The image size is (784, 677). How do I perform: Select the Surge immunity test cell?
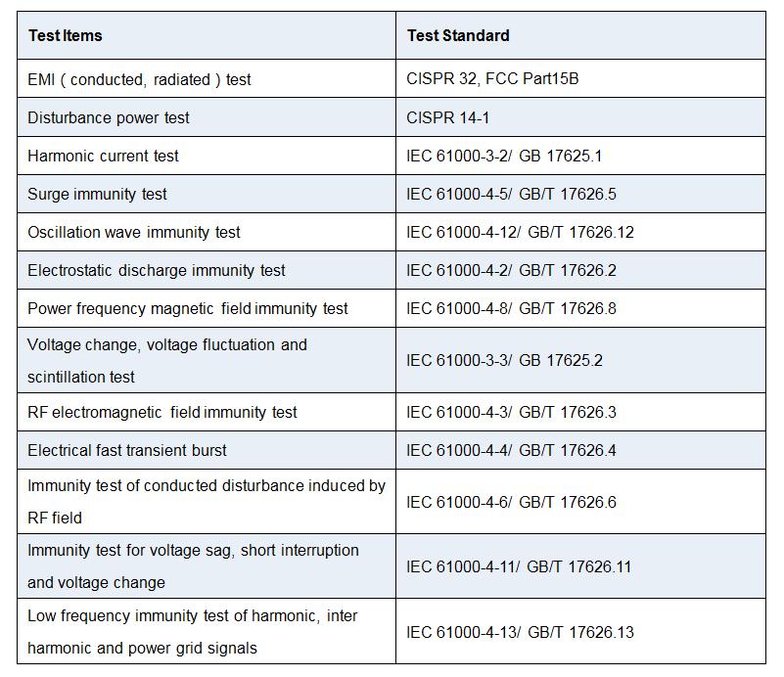pos(97,194)
